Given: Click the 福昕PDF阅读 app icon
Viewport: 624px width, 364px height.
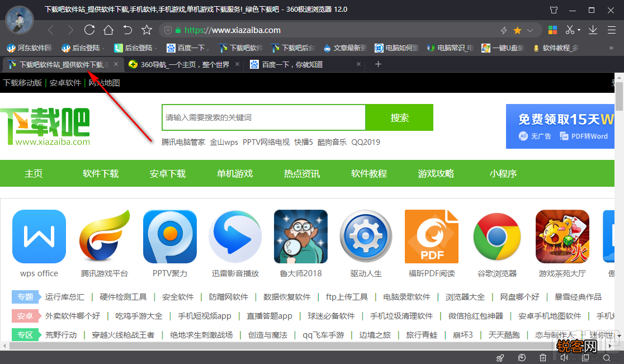Looking at the screenshot, I should [x=432, y=237].
